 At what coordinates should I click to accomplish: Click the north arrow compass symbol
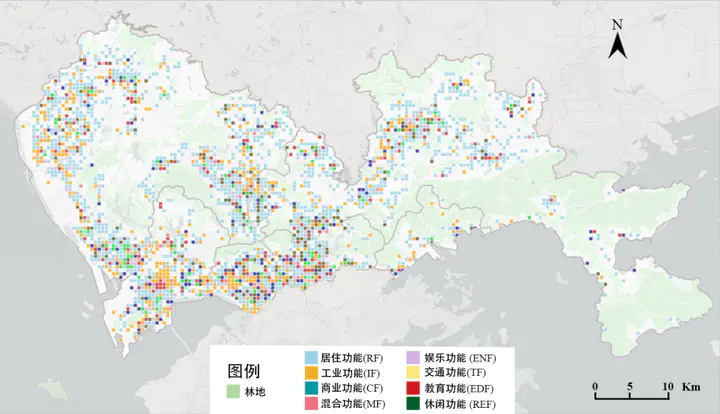[618, 46]
